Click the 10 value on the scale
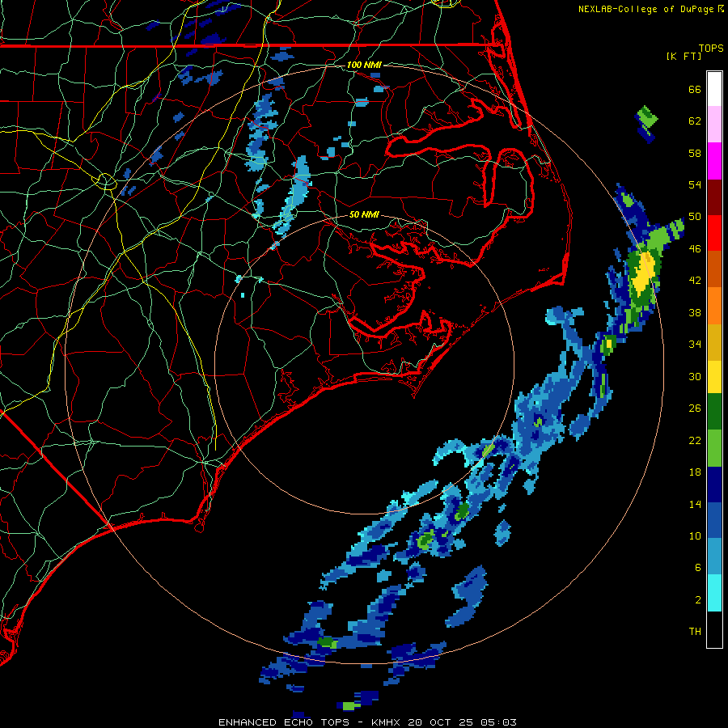Image resolution: width=728 pixels, height=728 pixels. click(x=695, y=535)
